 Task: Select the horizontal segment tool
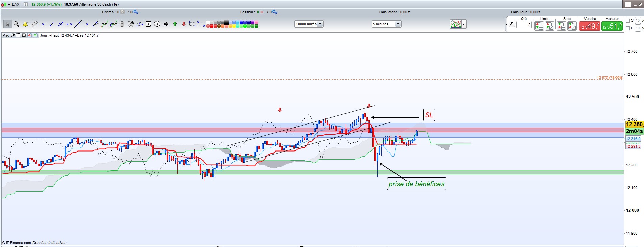(69, 24)
